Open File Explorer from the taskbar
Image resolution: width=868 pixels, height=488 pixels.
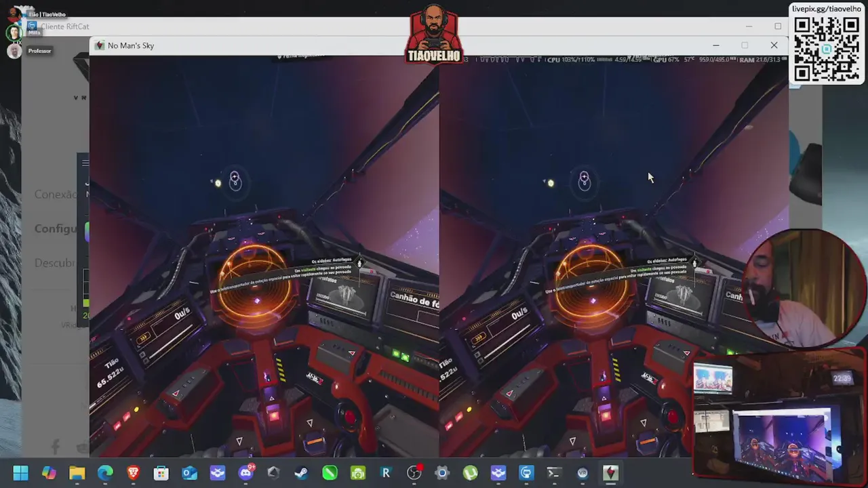[x=77, y=473]
